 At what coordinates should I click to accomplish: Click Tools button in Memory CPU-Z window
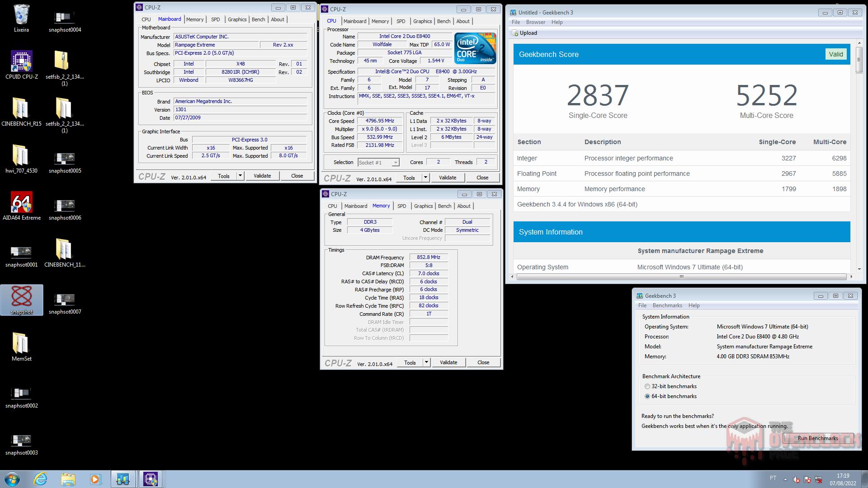tap(410, 362)
